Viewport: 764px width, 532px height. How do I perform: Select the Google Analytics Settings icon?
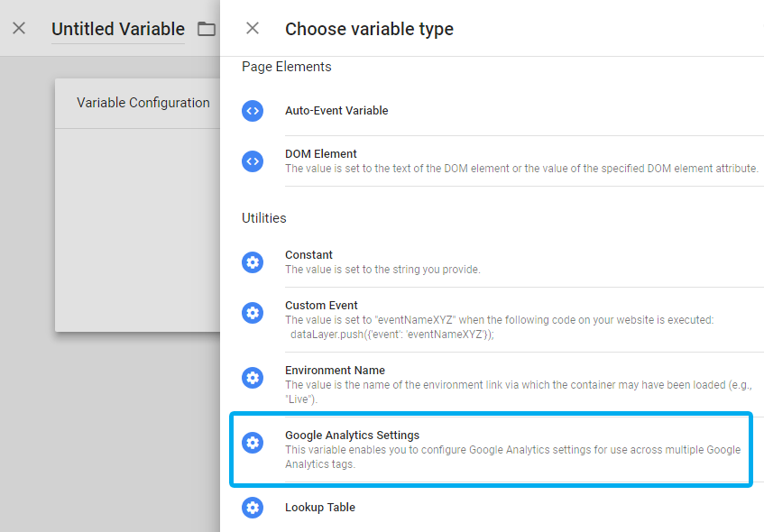tap(253, 443)
